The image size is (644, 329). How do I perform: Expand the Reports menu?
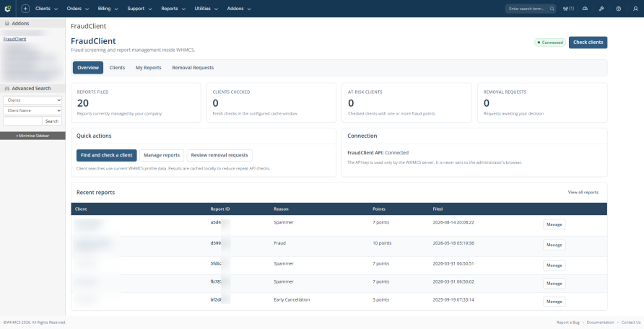[x=173, y=8]
